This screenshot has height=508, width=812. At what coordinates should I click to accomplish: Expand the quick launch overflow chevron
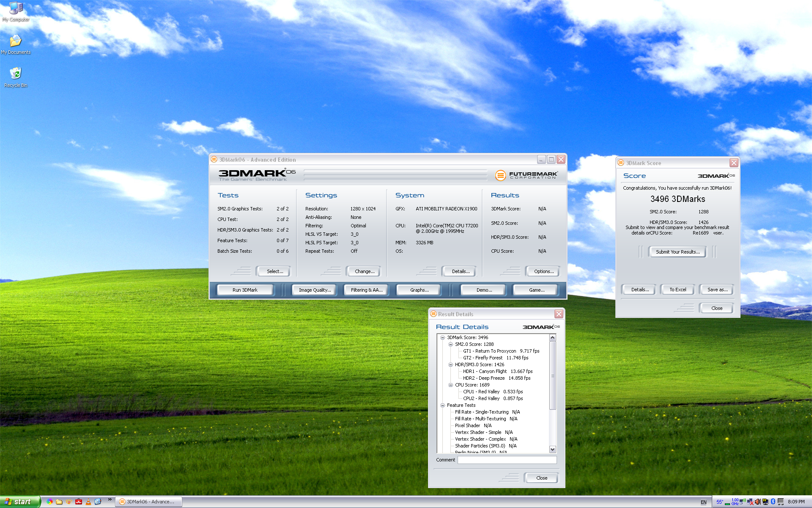click(x=110, y=500)
